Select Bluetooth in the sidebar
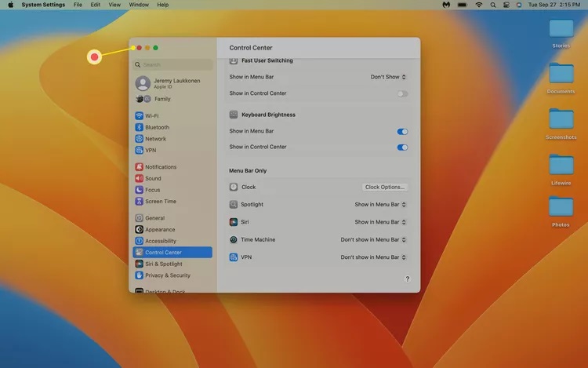The width and height of the screenshot is (588, 368). [x=157, y=127]
